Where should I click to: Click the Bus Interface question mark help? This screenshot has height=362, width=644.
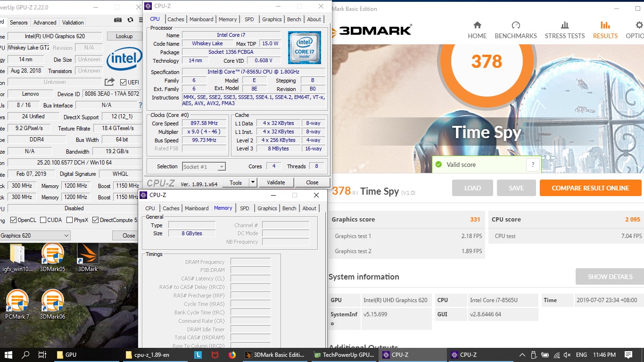click(140, 105)
